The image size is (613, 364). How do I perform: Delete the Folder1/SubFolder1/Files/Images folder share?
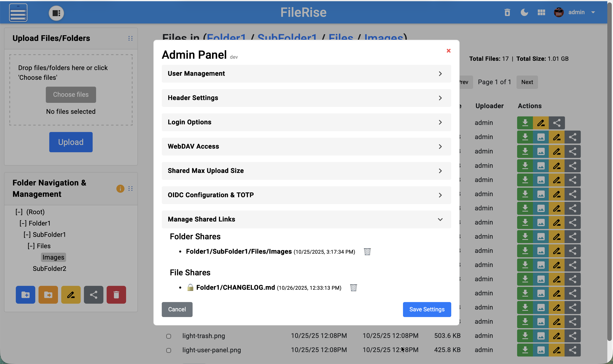pos(367,252)
